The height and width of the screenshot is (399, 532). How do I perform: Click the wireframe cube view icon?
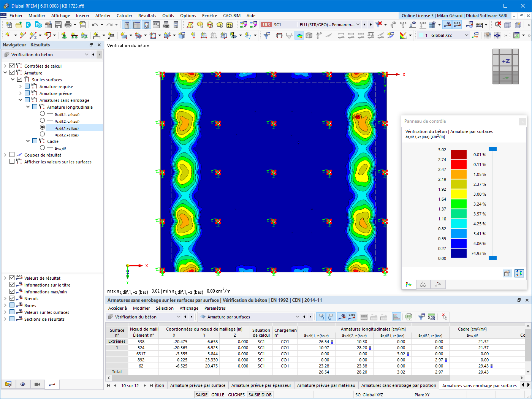[x=508, y=25]
